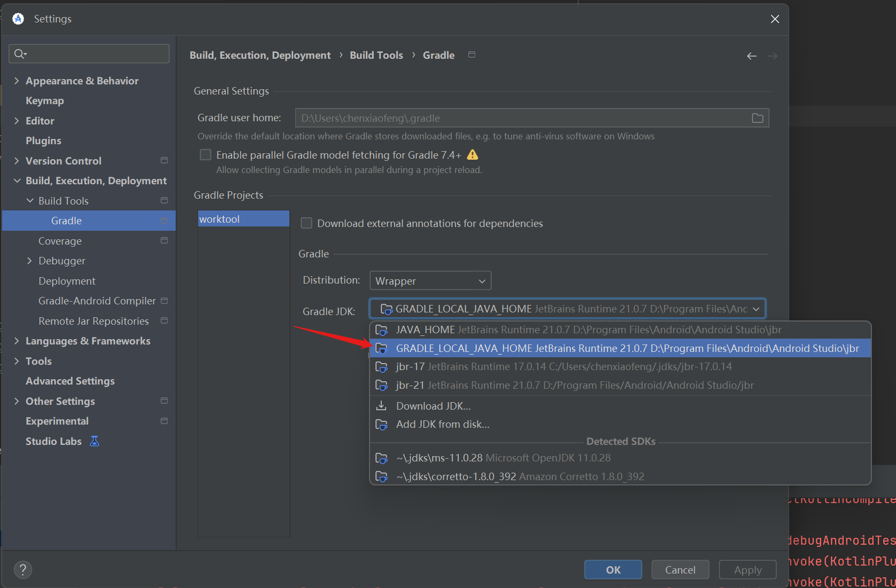Click the warning icon beside parallel Gradle fetching
Screen dimensions: 896x588
[473, 155]
